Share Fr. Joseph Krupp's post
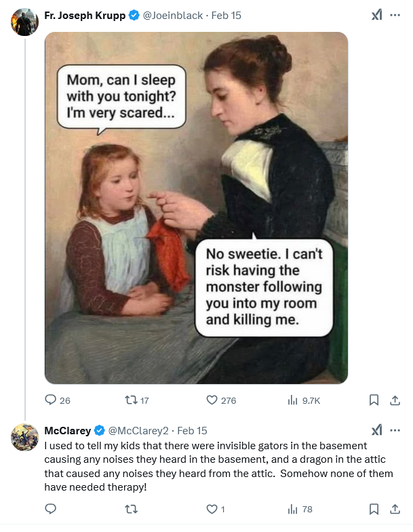 (x=394, y=400)
